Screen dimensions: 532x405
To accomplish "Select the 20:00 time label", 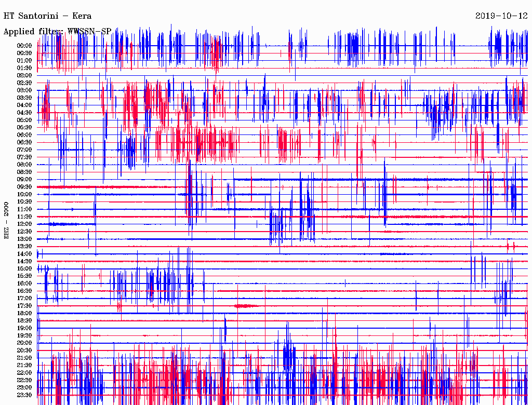I will click(24, 343).
